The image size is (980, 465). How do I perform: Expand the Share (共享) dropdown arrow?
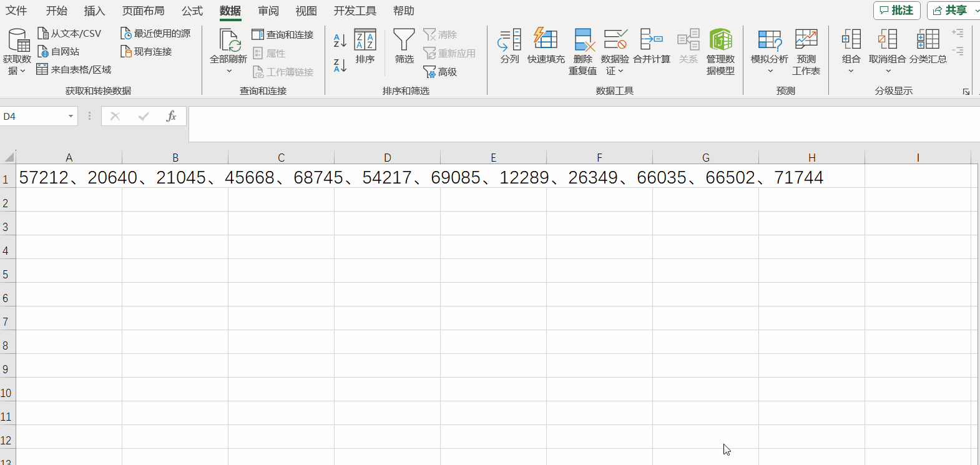click(x=977, y=11)
